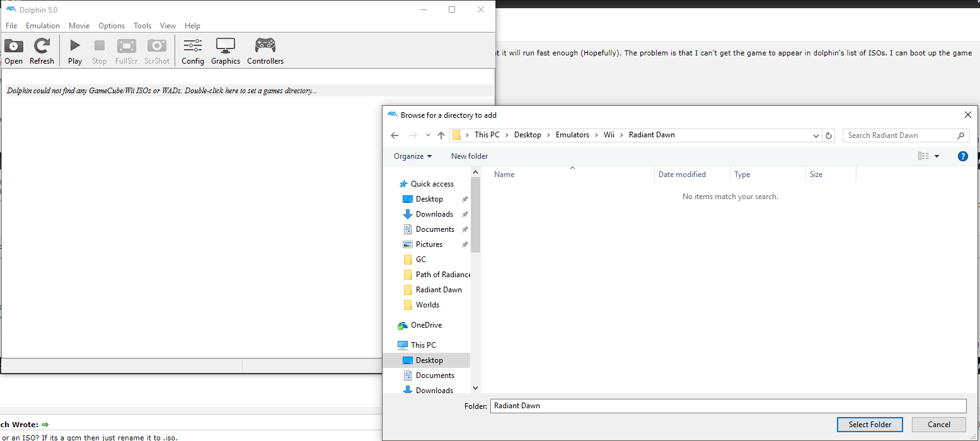The image size is (980, 441).
Task: Take a screenshot with ScrShot
Action: click(157, 51)
